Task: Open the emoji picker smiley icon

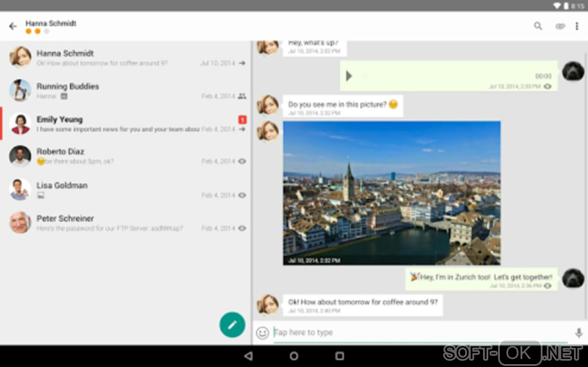Action: tap(262, 332)
